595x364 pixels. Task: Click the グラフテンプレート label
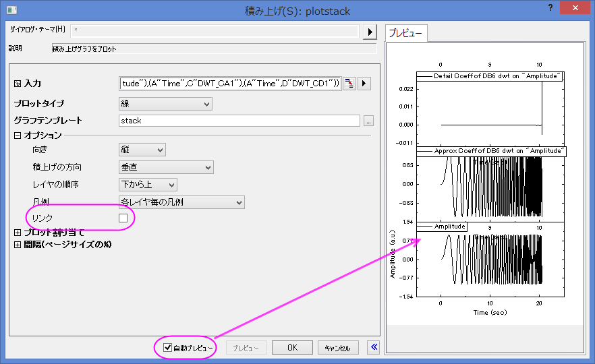coord(48,121)
